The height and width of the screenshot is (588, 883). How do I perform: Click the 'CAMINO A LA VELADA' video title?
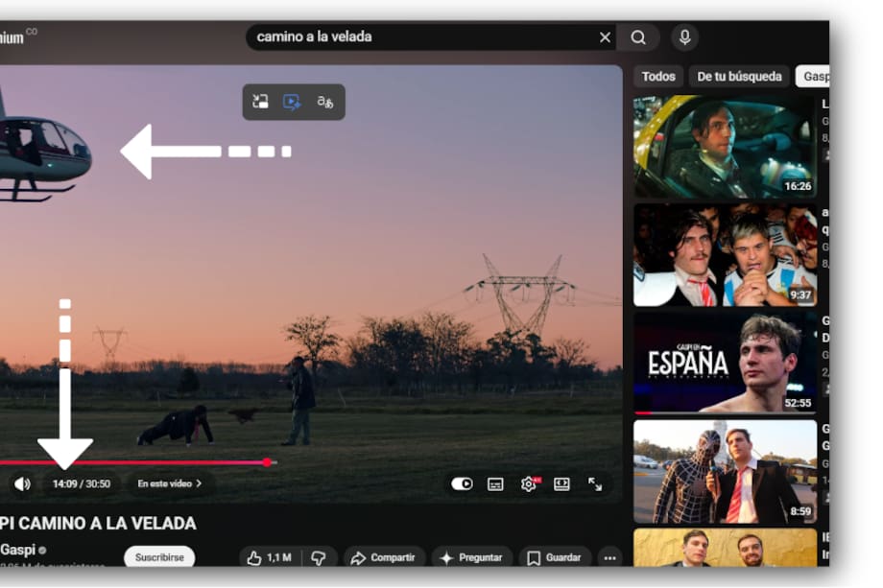tap(98, 524)
